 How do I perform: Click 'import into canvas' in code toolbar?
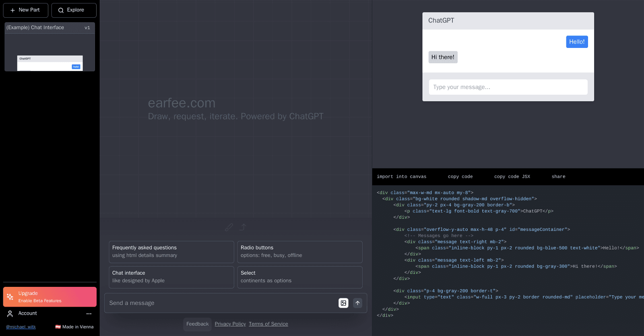tap(401, 176)
